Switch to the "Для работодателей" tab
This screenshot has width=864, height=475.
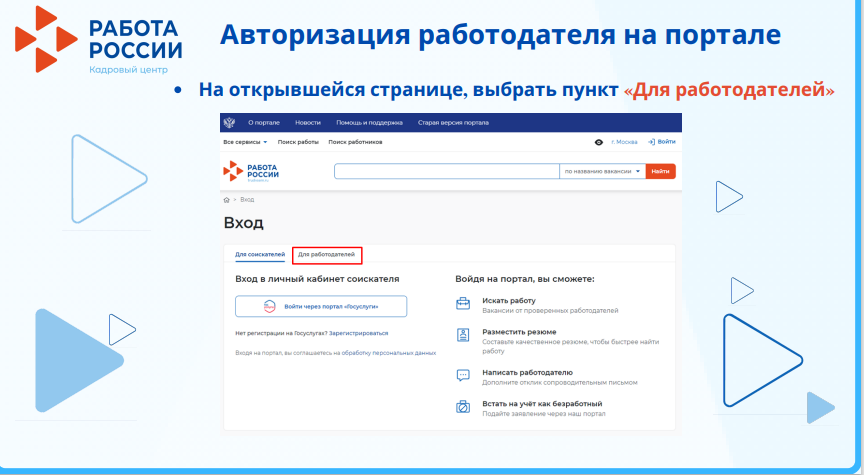(327, 255)
